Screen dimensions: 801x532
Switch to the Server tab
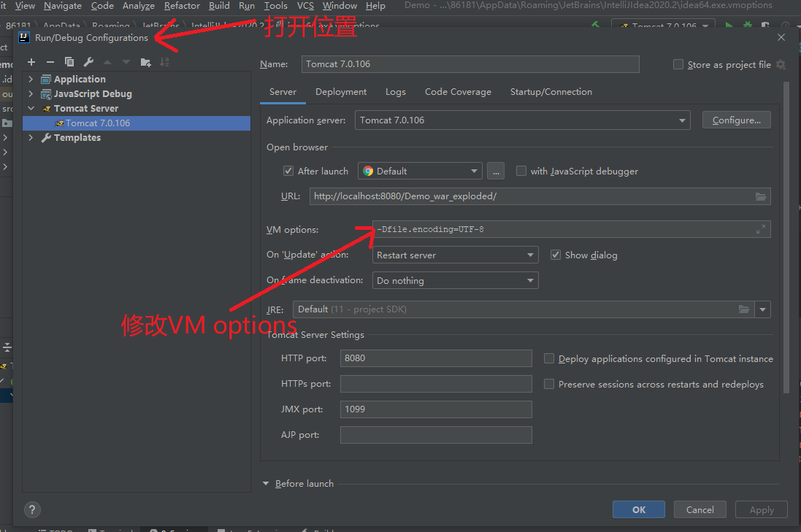[283, 92]
